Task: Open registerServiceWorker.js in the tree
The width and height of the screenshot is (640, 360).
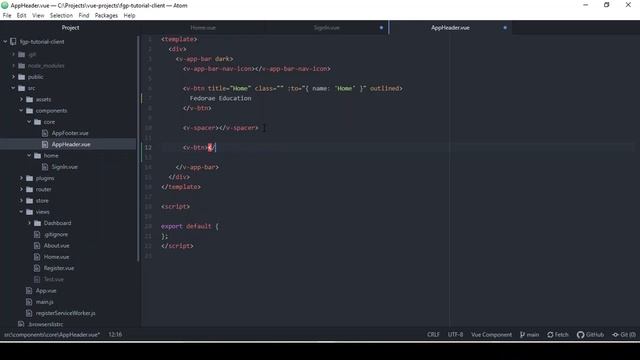Action: click(65, 313)
